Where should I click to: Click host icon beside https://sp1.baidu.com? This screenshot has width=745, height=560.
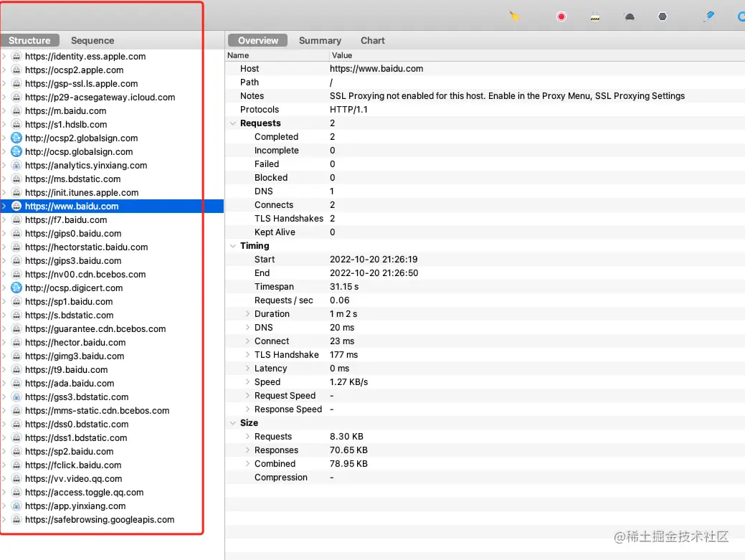[16, 302]
